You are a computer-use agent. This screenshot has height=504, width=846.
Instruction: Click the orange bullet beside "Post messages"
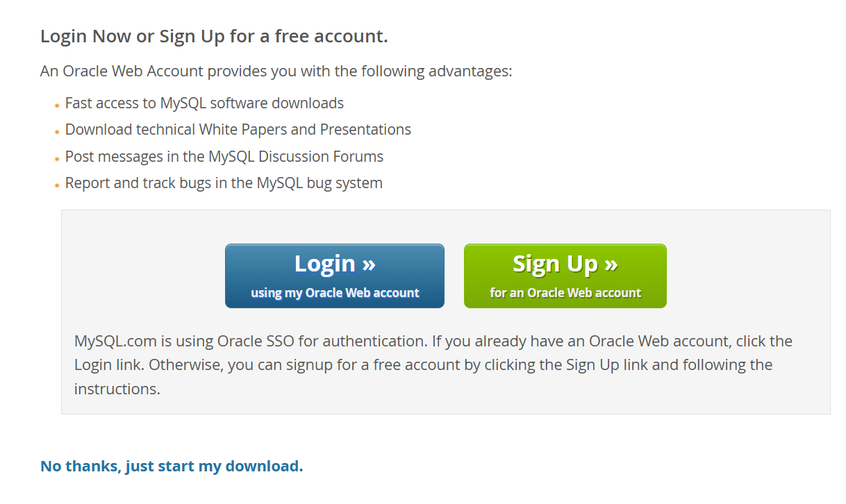pos(57,159)
